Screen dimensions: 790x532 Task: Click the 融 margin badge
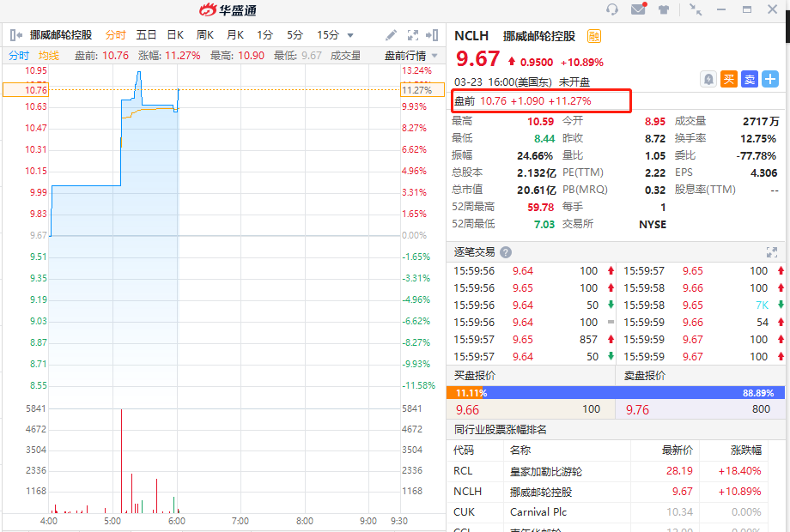click(x=594, y=36)
